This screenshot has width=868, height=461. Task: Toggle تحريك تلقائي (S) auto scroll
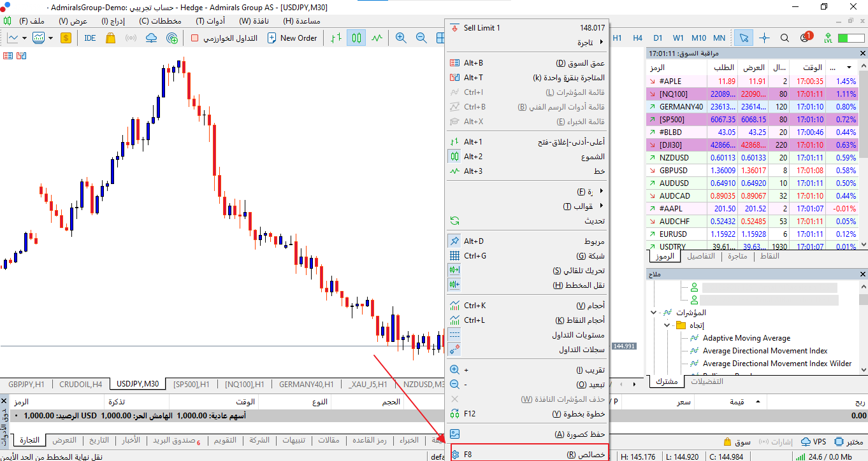click(x=528, y=271)
